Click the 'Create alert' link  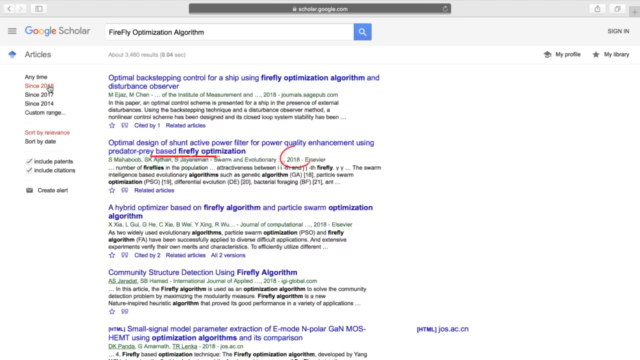(53, 190)
